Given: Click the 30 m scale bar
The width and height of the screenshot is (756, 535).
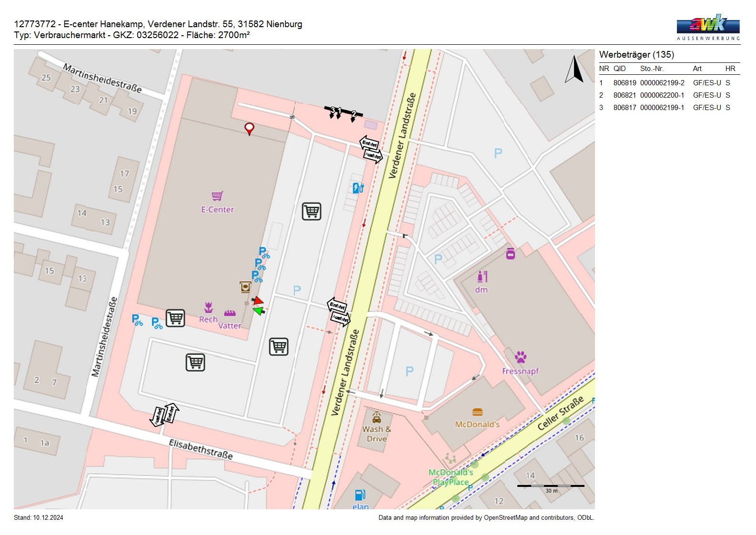Looking at the screenshot, I should (x=551, y=486).
